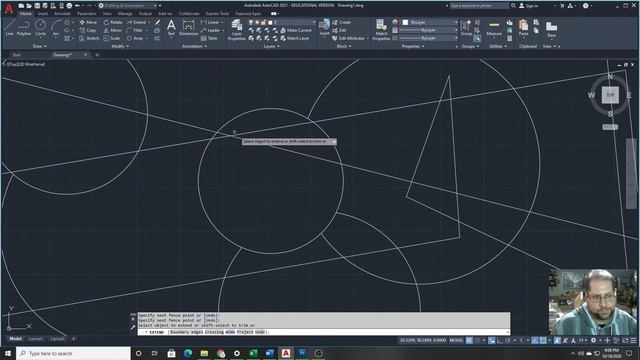Toggle drawing grid display in status bar
The width and height of the screenshot is (640, 360).
[470, 340]
